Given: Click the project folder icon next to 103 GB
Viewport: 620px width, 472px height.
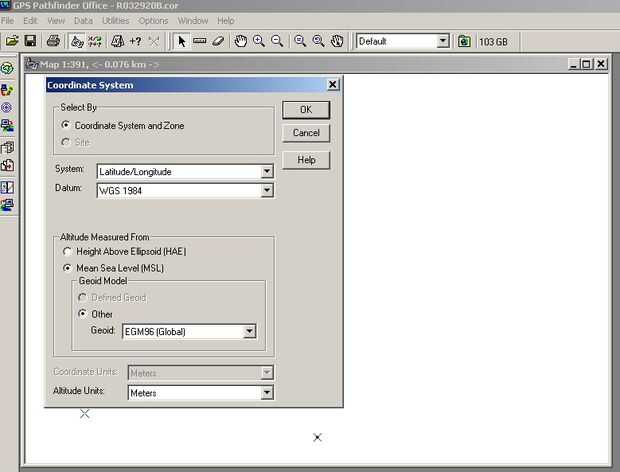Looking at the screenshot, I should pos(464,41).
